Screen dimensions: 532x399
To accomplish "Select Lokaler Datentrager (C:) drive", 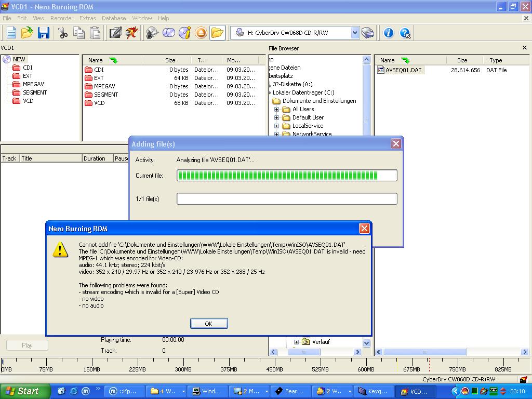I will (x=303, y=92).
